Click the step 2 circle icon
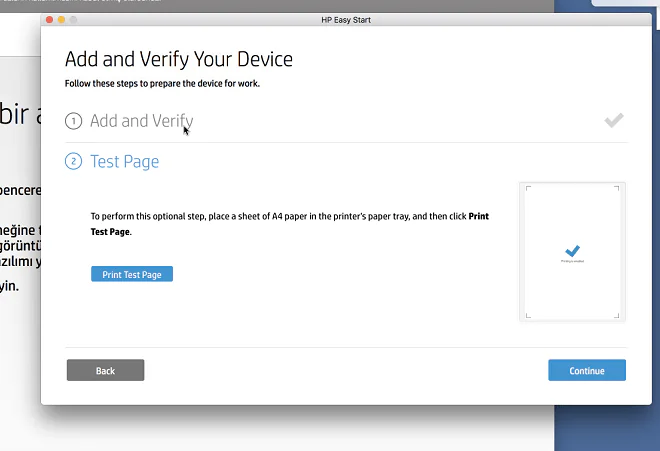Image resolution: width=660 pixels, height=451 pixels. click(73, 162)
